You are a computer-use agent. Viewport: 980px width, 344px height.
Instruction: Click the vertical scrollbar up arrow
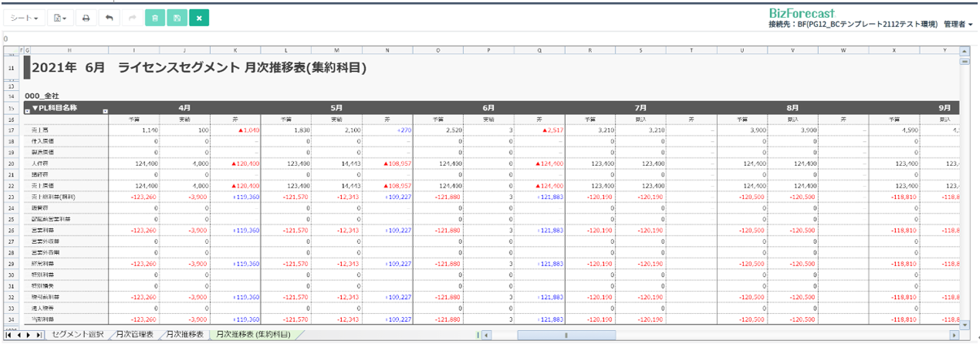click(x=964, y=51)
